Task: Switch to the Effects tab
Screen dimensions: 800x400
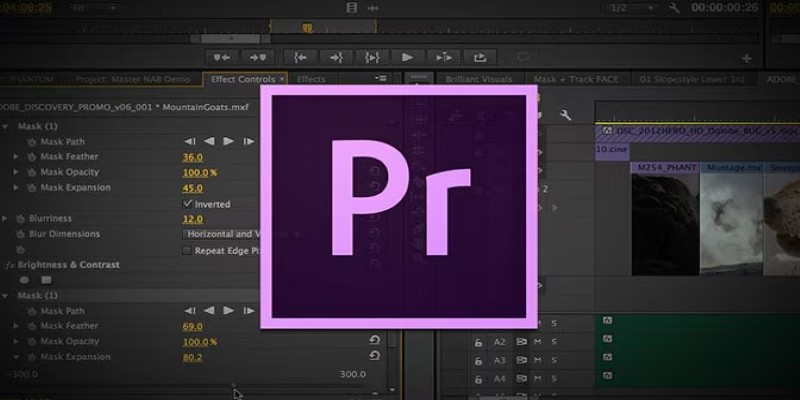Action: click(x=311, y=79)
